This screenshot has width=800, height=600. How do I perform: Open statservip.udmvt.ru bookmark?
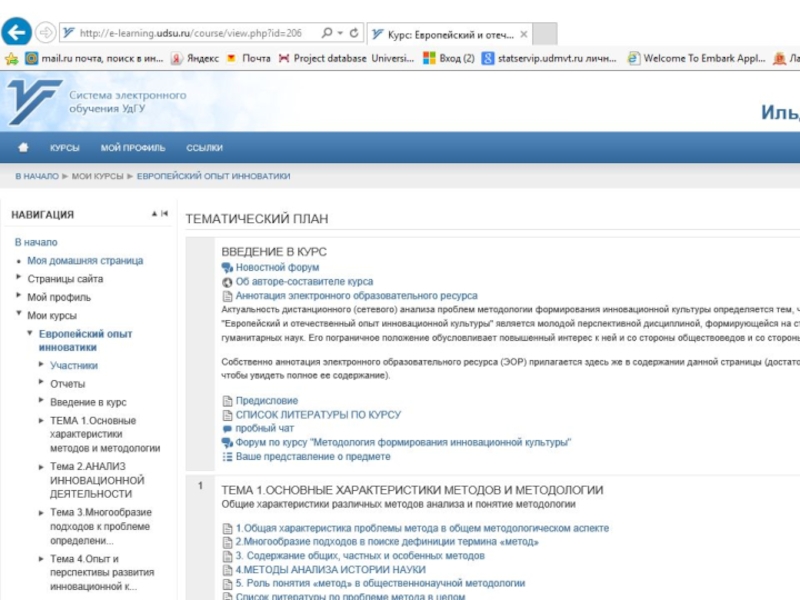(x=549, y=59)
